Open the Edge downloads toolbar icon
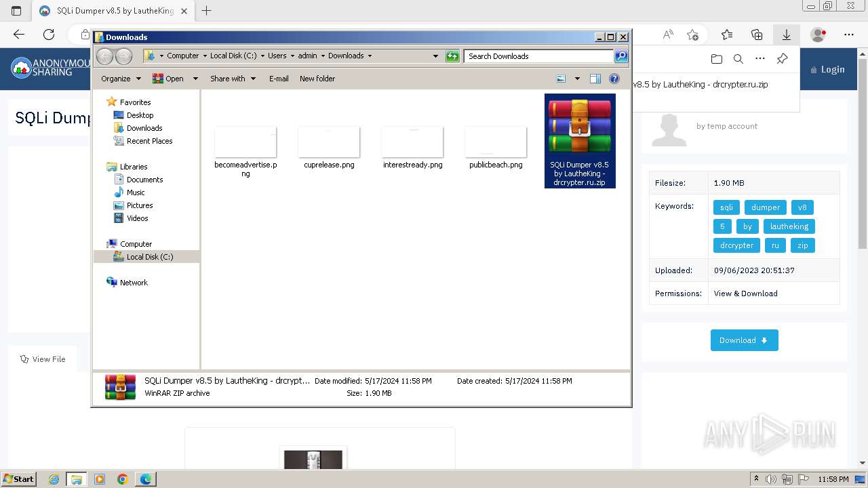Screen dimensions: 868x488 click(x=787, y=35)
